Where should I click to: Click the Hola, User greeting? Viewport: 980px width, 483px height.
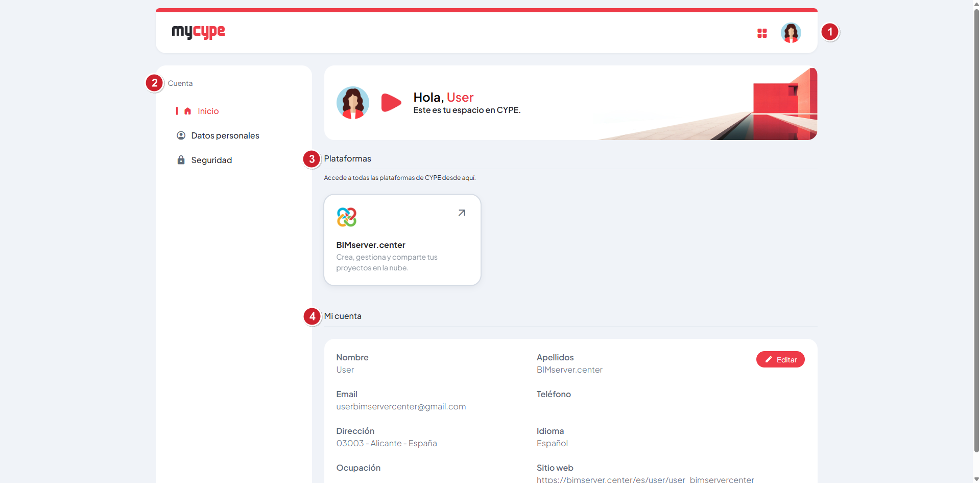(443, 97)
